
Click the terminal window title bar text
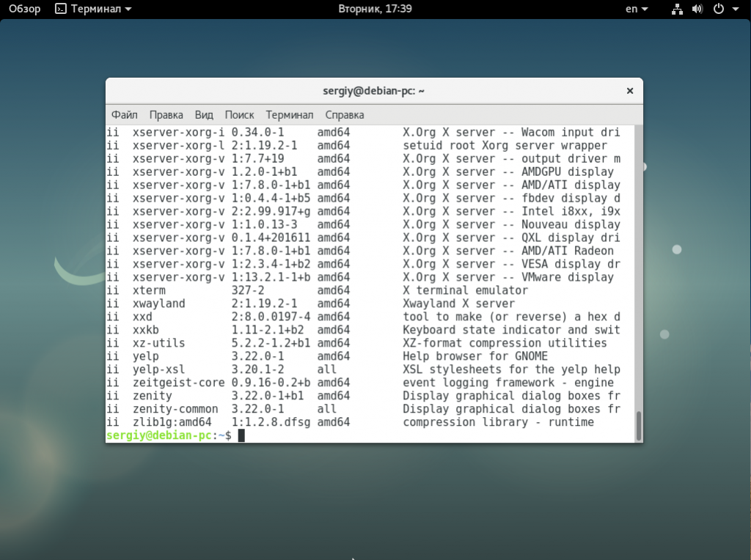tap(374, 91)
